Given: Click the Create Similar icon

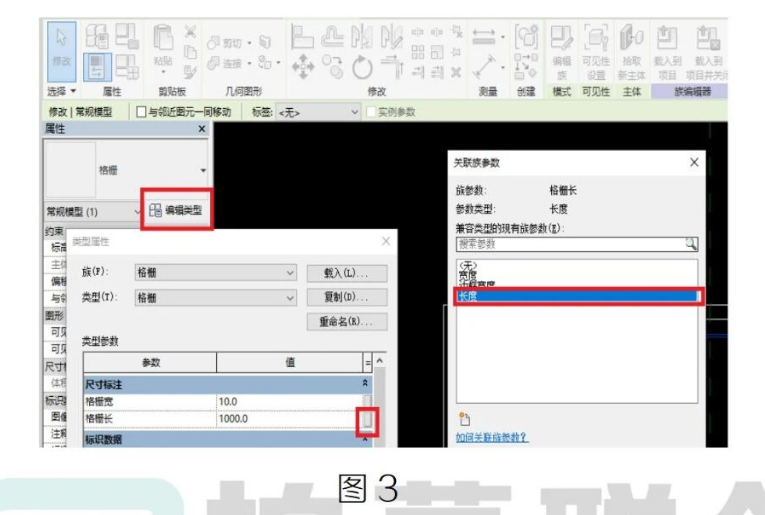Looking at the screenshot, I should pyautogui.click(x=526, y=67).
